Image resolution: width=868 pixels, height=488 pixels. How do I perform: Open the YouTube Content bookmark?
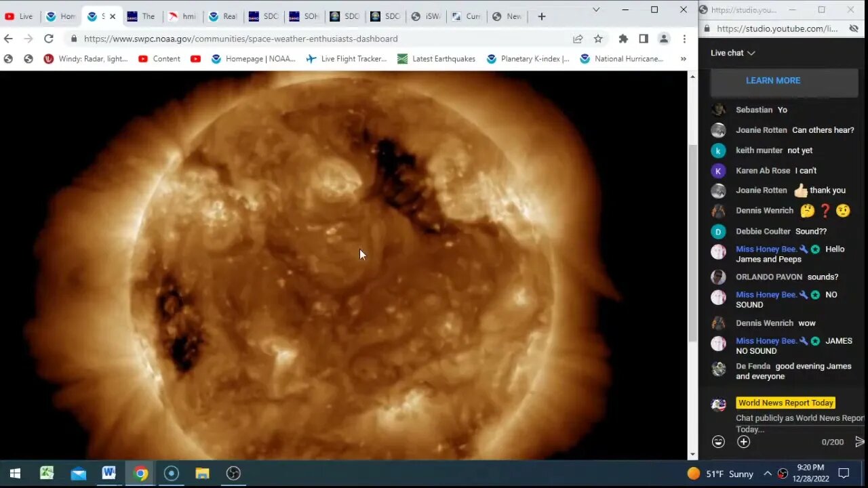(x=159, y=59)
